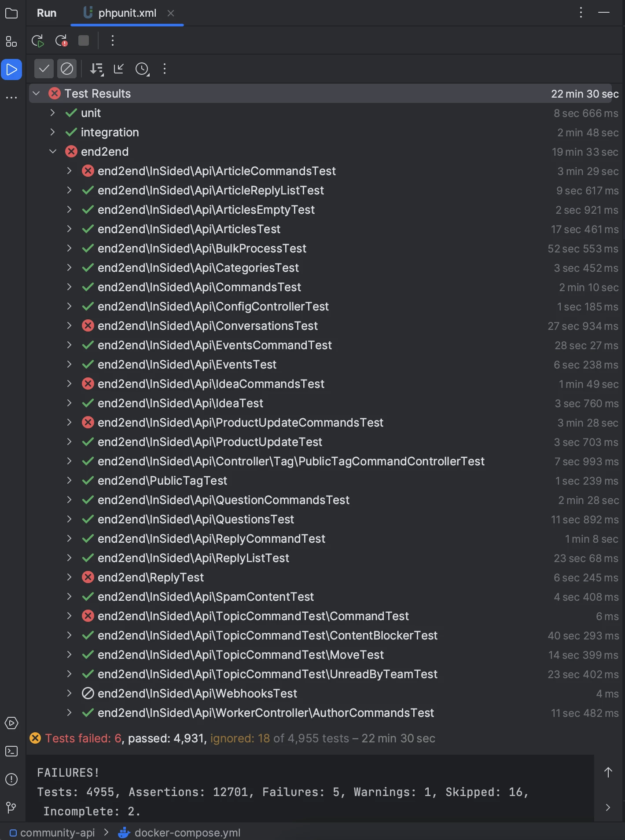Select the ConversationsTest failed test row
Viewport: 625px width, 840px height.
point(207,326)
